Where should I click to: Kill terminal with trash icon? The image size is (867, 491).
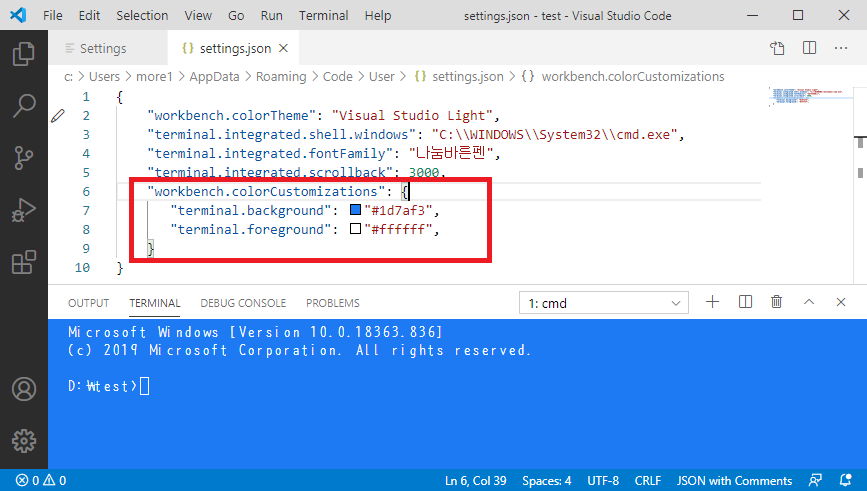tap(777, 302)
